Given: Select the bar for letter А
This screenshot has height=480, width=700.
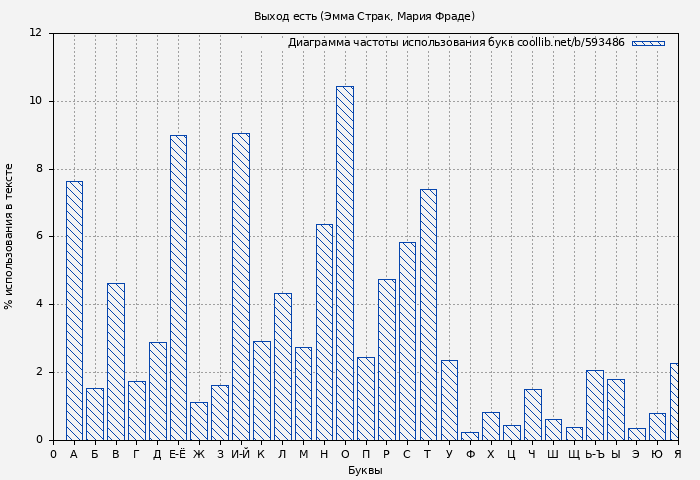Looking at the screenshot, I should (74, 310).
